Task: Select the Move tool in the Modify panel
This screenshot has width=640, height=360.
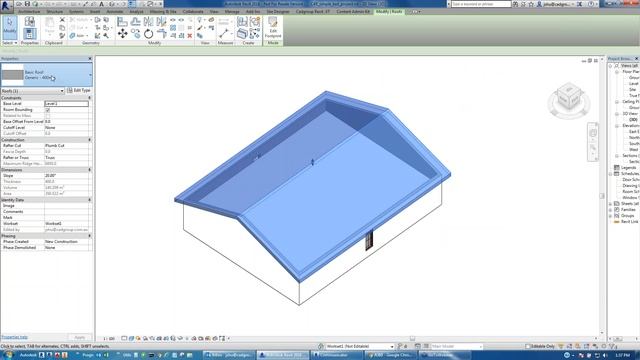Action: click(x=122, y=34)
